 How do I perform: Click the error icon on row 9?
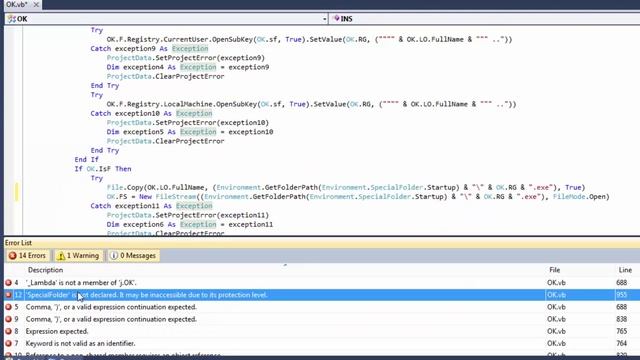8,319
